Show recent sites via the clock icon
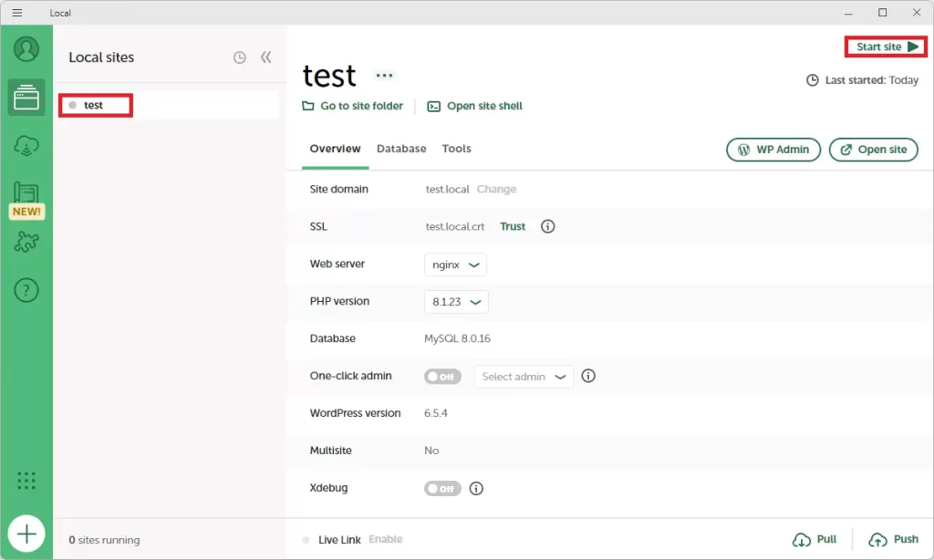The width and height of the screenshot is (934, 560). coord(239,57)
